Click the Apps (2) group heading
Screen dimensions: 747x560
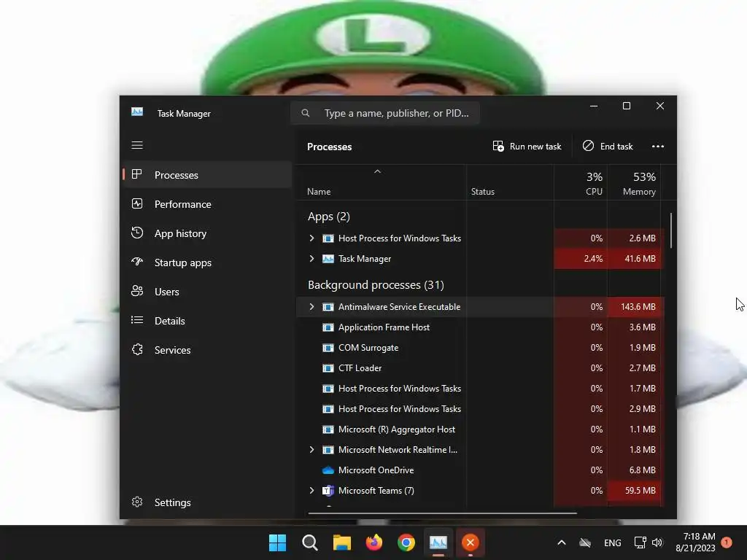click(329, 217)
